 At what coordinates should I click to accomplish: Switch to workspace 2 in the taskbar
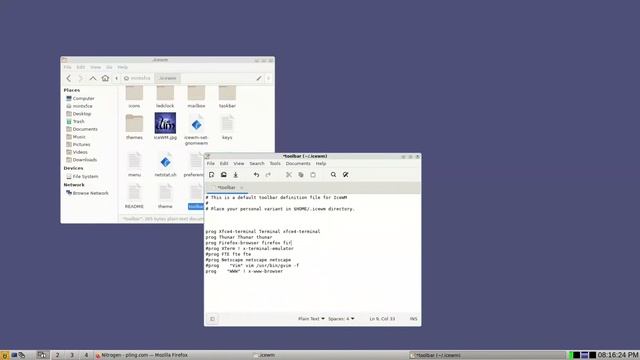[58, 355]
